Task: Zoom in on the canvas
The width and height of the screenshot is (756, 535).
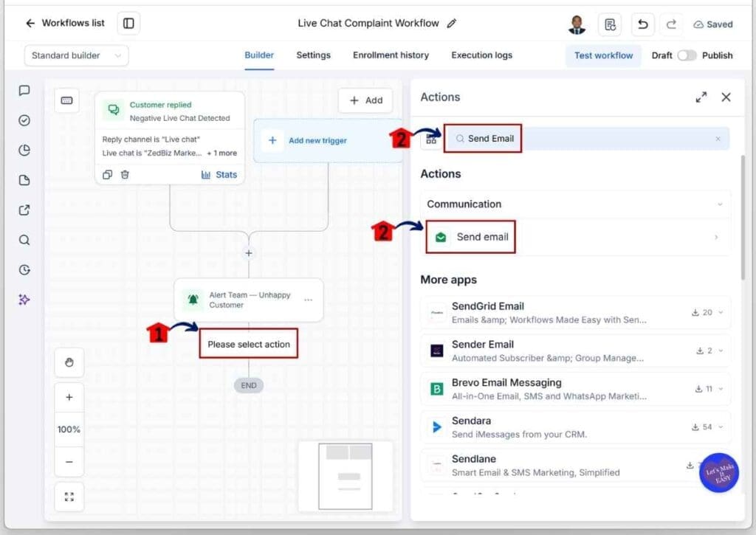Action: coord(69,397)
